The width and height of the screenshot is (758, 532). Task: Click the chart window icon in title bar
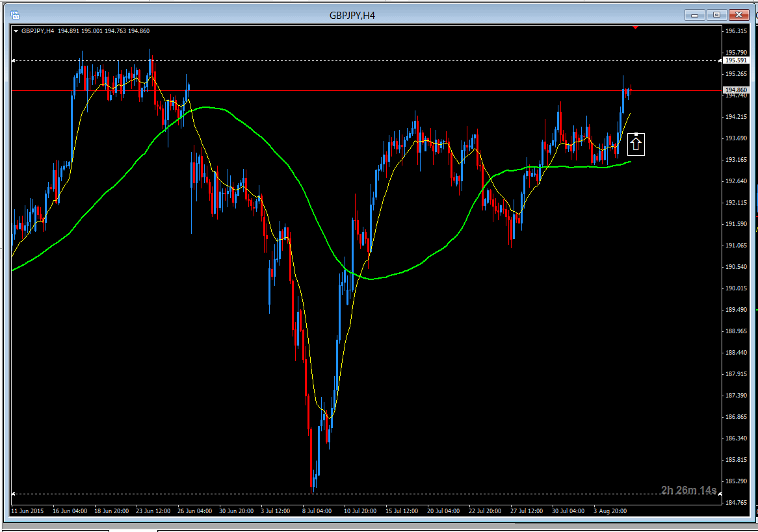click(16, 15)
